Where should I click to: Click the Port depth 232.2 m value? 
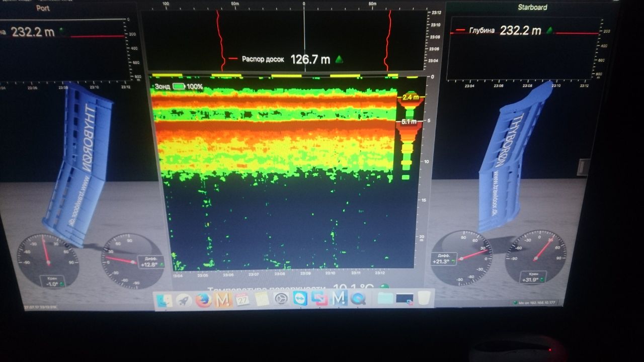coord(33,32)
